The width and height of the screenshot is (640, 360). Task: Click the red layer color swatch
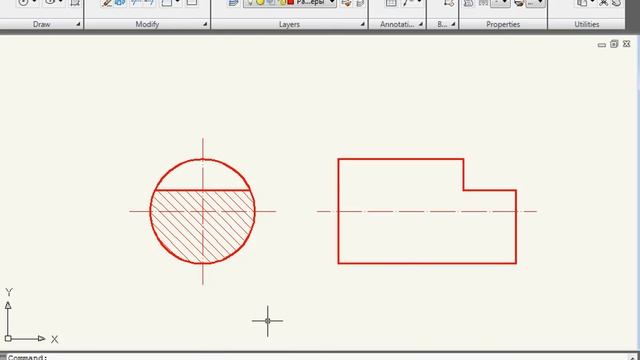(291, 2)
